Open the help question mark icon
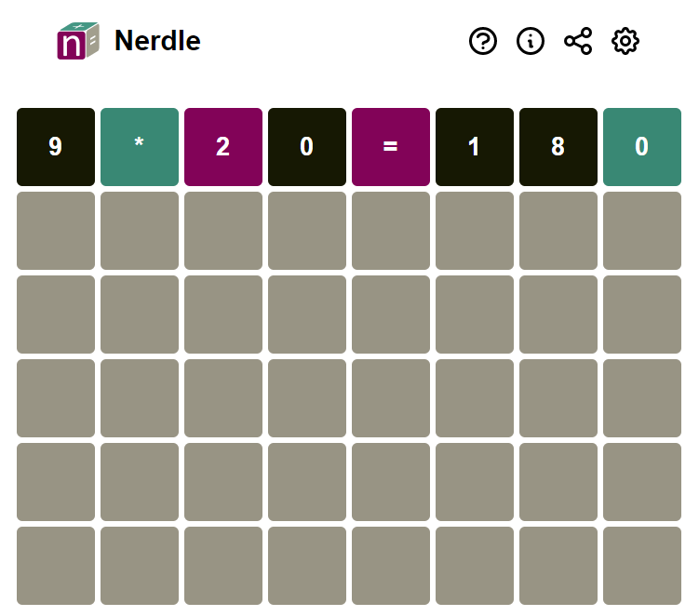The width and height of the screenshot is (699, 616). click(483, 41)
